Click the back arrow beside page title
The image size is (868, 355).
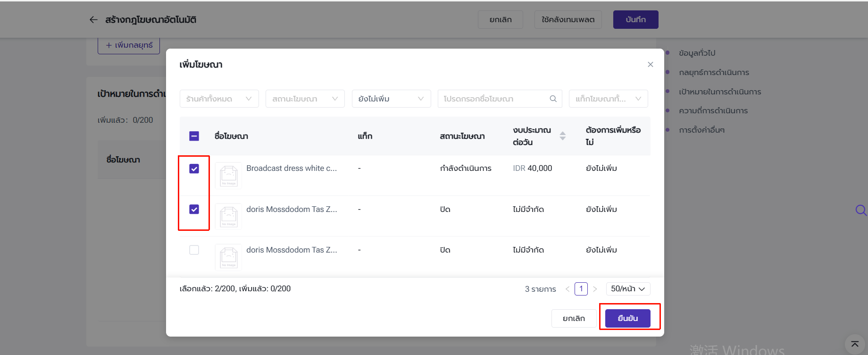(x=93, y=20)
